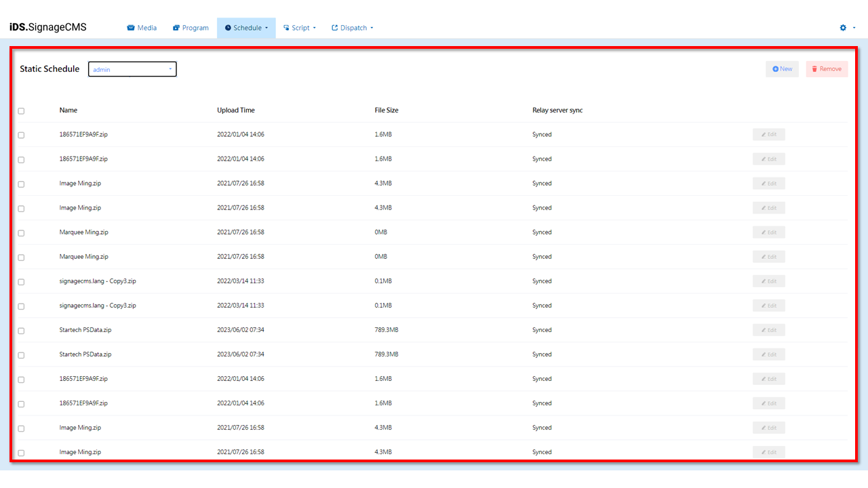Click the plus icon on New

tap(775, 69)
